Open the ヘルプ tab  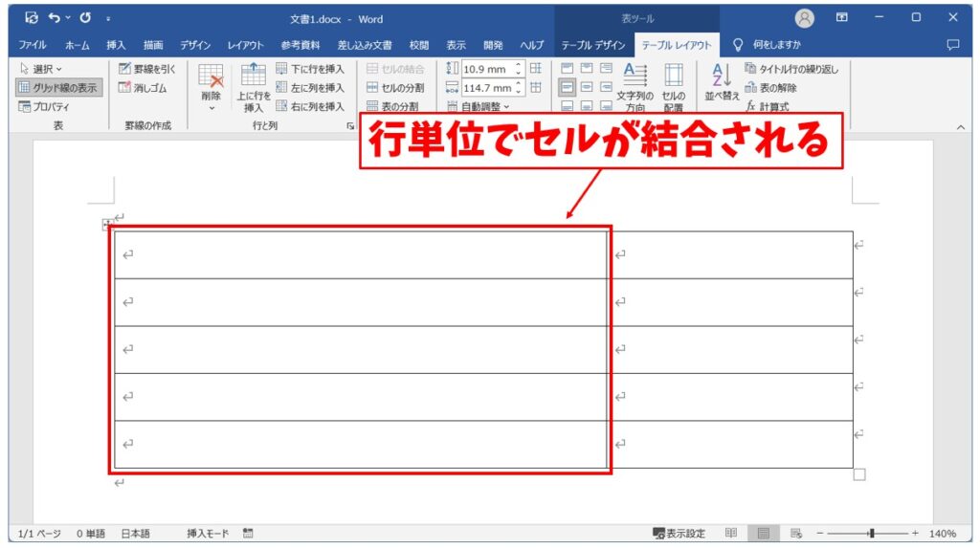tap(532, 45)
